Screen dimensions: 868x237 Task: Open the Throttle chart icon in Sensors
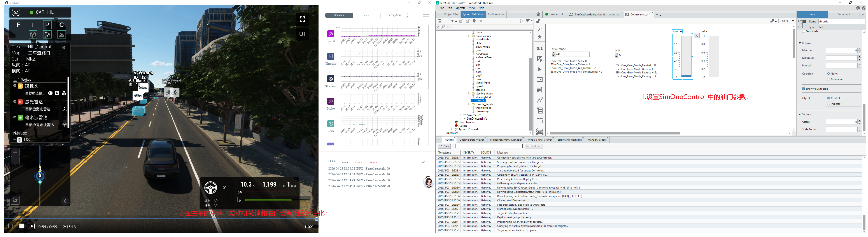(x=330, y=56)
